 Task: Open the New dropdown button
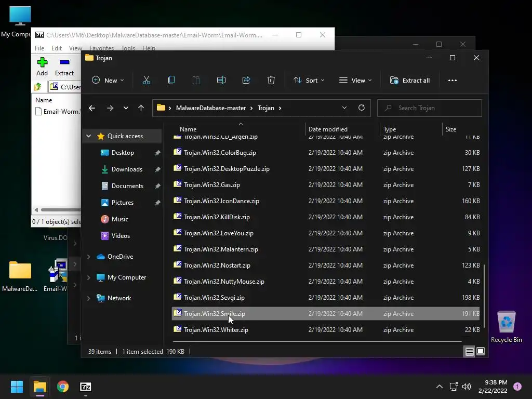(108, 81)
